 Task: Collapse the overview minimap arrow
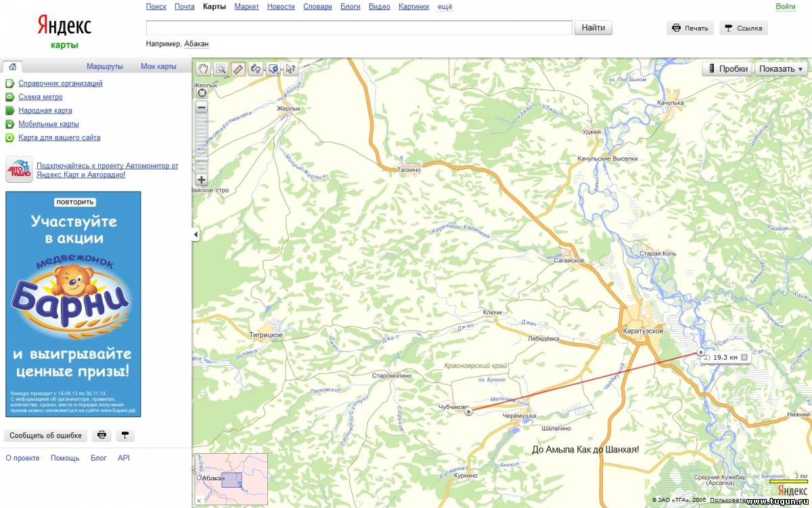coord(198,501)
